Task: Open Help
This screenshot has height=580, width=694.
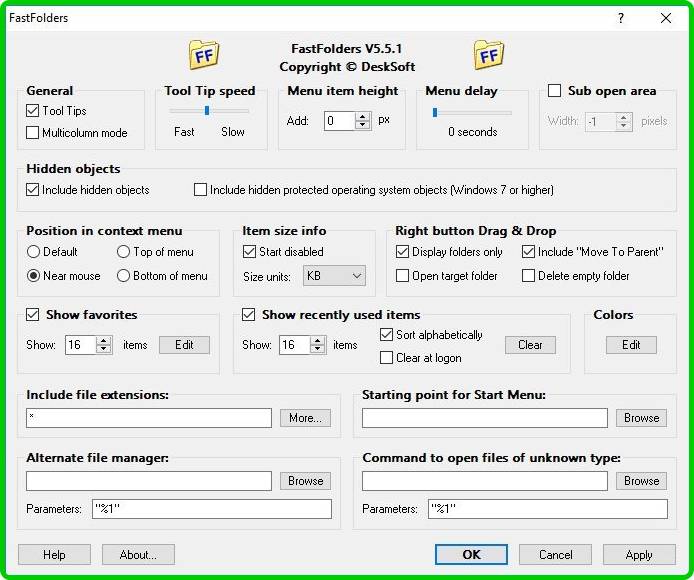Action: [x=54, y=555]
